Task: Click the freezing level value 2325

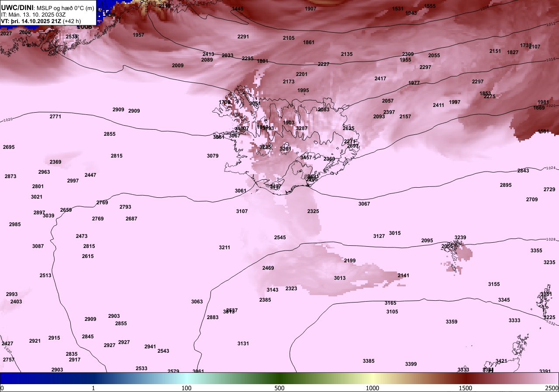Action: coord(313,211)
